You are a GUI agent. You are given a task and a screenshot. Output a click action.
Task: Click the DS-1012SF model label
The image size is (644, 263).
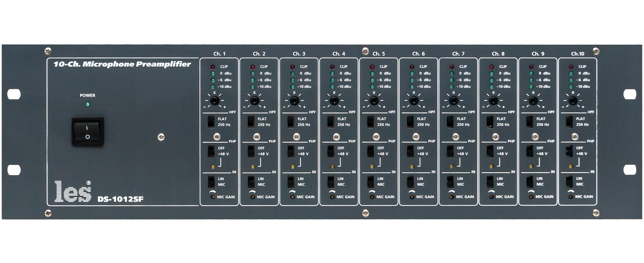pos(120,199)
